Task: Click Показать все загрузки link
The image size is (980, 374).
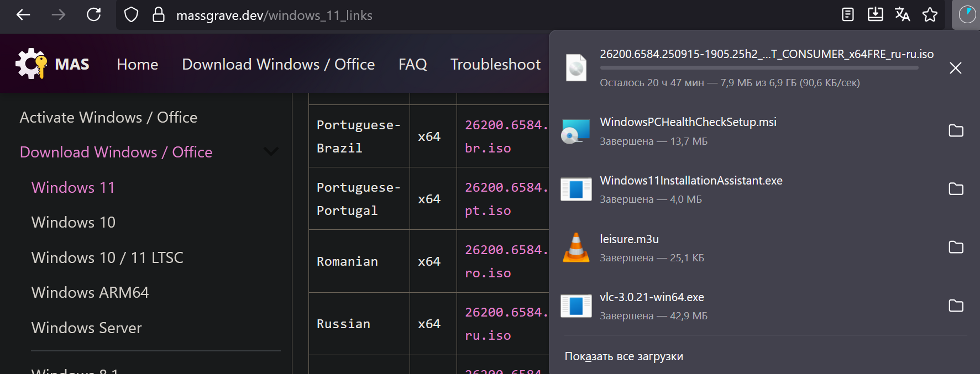Action: (623, 356)
